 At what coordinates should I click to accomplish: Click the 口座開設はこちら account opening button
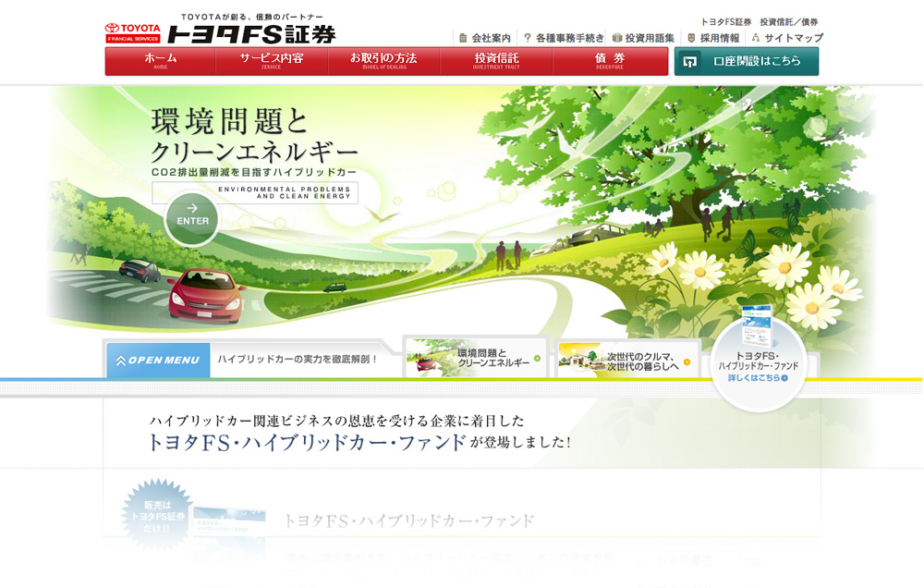pyautogui.click(x=747, y=61)
